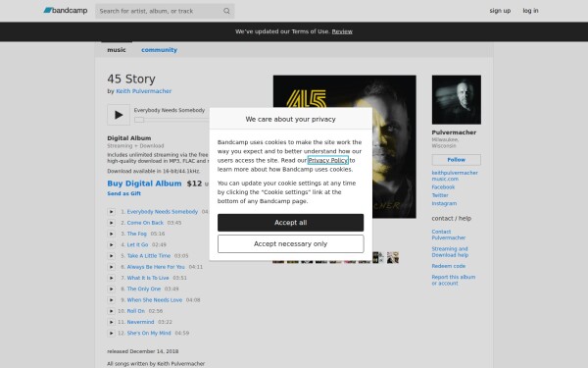The image size is (588, 368).
Task: Click the Redeem code link
Action: click(x=449, y=266)
